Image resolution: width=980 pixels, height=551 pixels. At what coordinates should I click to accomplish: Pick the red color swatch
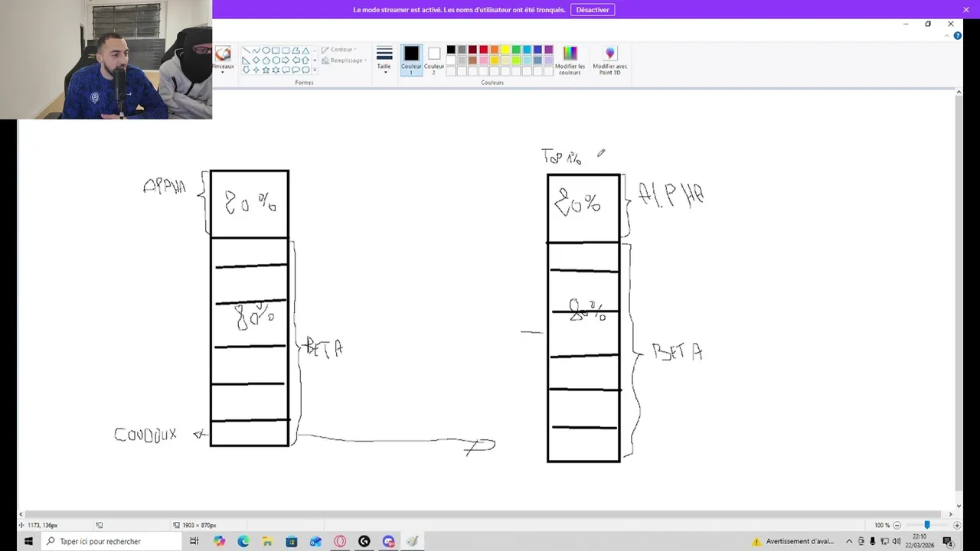(483, 50)
